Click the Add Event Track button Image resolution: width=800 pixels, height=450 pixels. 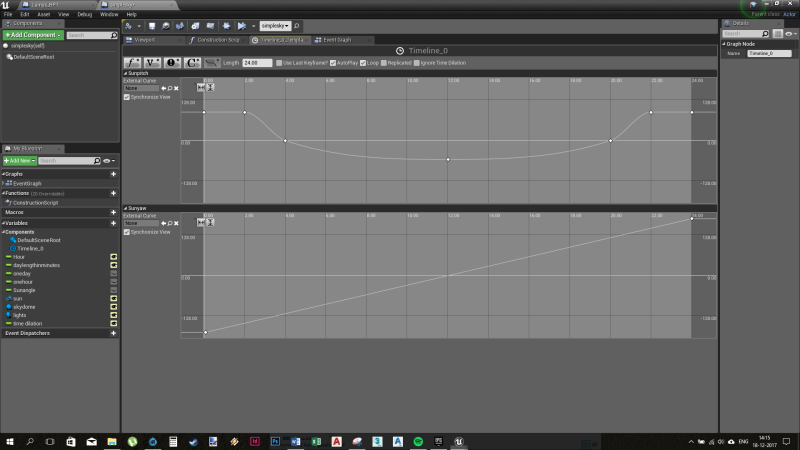[173, 62]
